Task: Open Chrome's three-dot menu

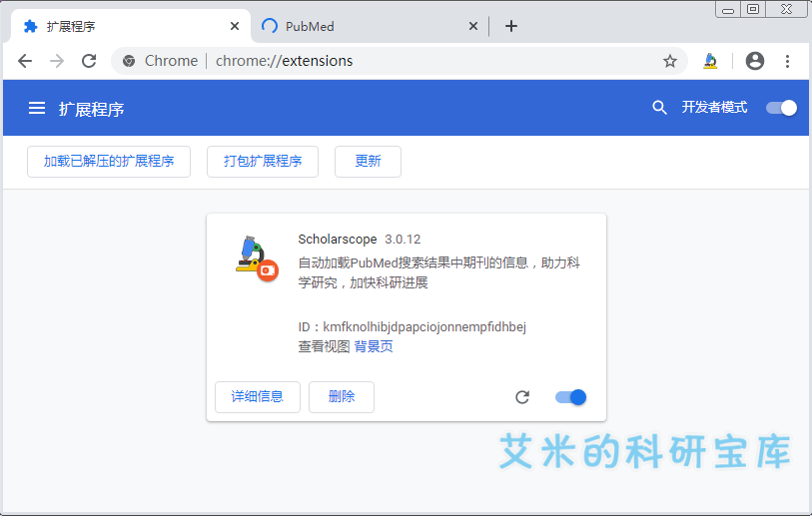Action: pyautogui.click(x=787, y=61)
